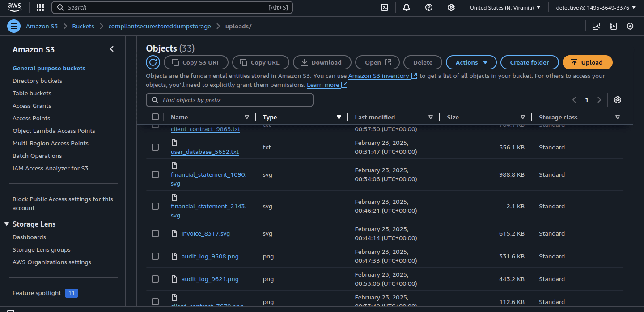This screenshot has width=644, height=312.
Task: Sort objects by Type column arrow
Action: pyautogui.click(x=339, y=117)
